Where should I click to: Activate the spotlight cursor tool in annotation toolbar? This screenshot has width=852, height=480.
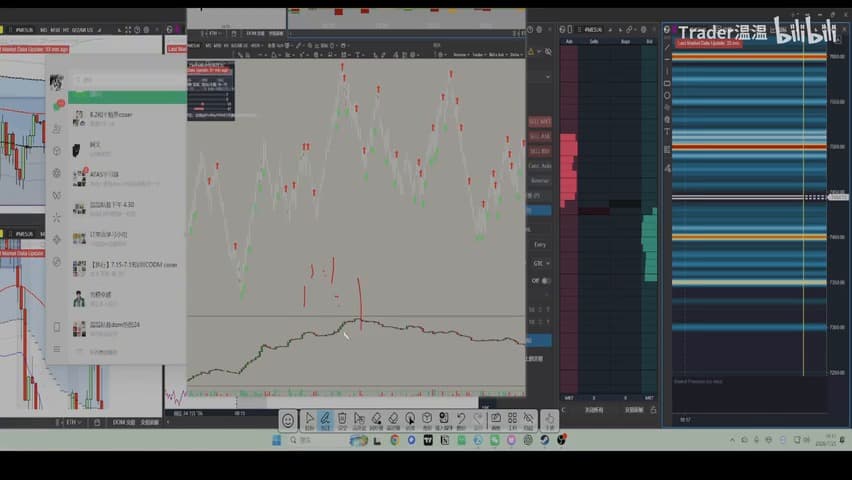point(410,420)
